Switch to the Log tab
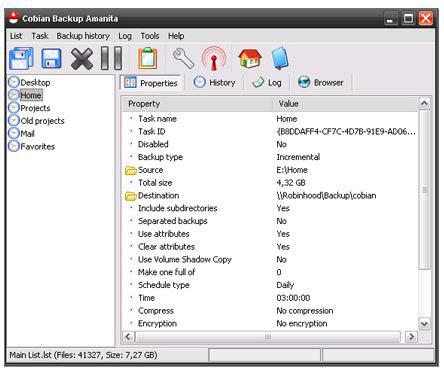444x377 pixels. pos(267,82)
